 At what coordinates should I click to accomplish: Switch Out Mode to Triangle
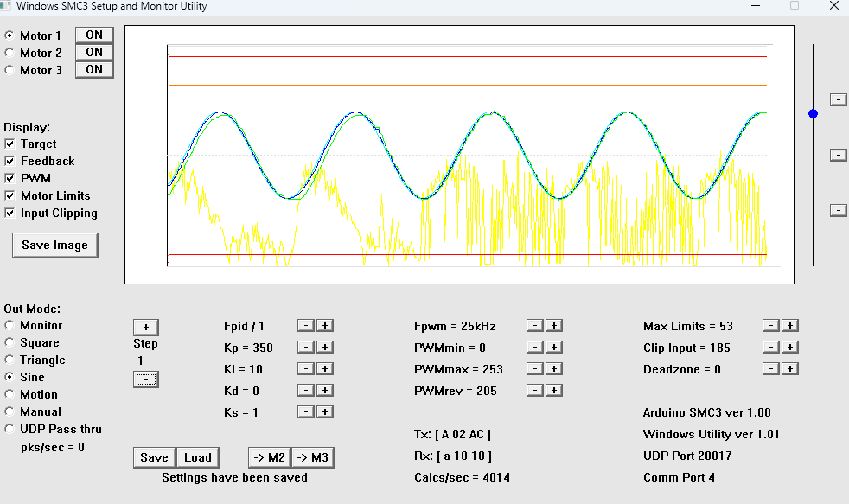point(10,360)
